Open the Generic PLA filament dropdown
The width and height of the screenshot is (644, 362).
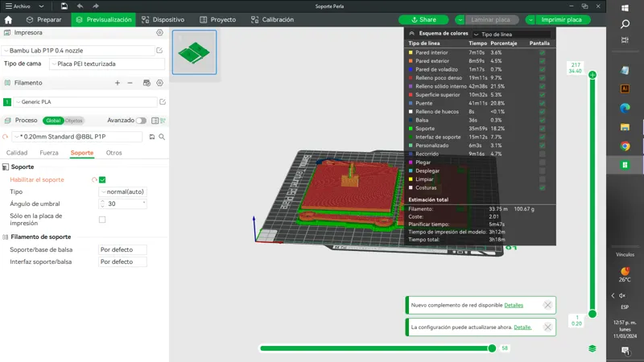click(x=85, y=102)
